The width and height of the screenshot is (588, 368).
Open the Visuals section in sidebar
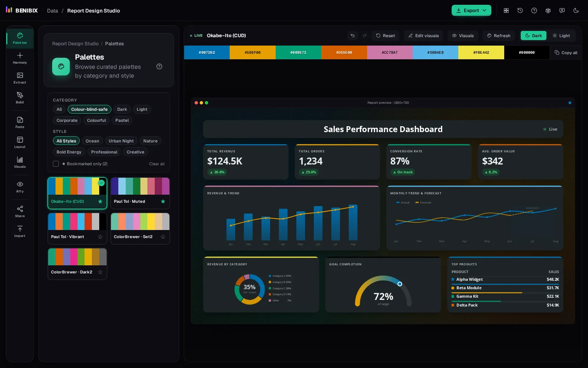[20, 162]
